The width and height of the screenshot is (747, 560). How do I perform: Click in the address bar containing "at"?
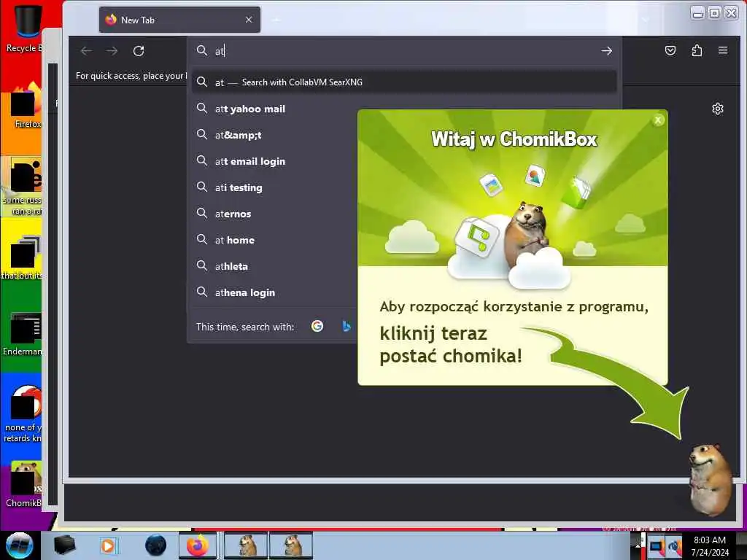click(x=405, y=51)
